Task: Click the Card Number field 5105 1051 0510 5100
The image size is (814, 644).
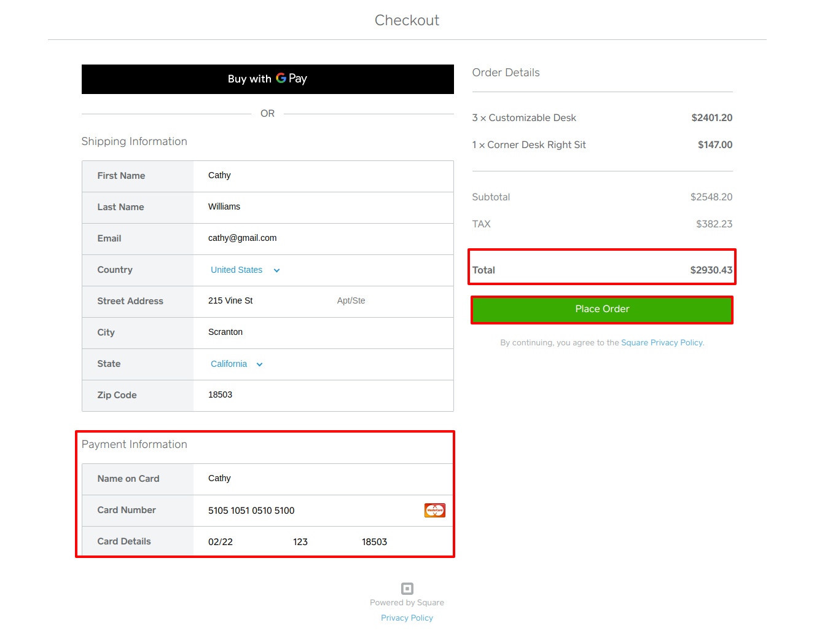Action: pyautogui.click(x=307, y=511)
